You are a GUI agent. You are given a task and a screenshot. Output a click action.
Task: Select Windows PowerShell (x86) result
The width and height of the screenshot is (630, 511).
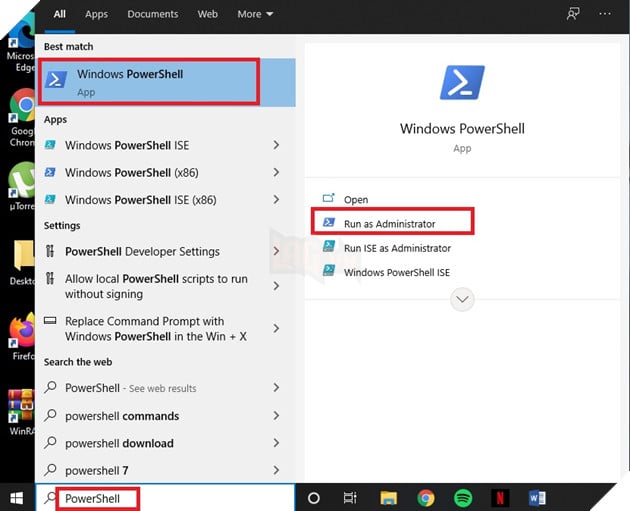click(165, 172)
